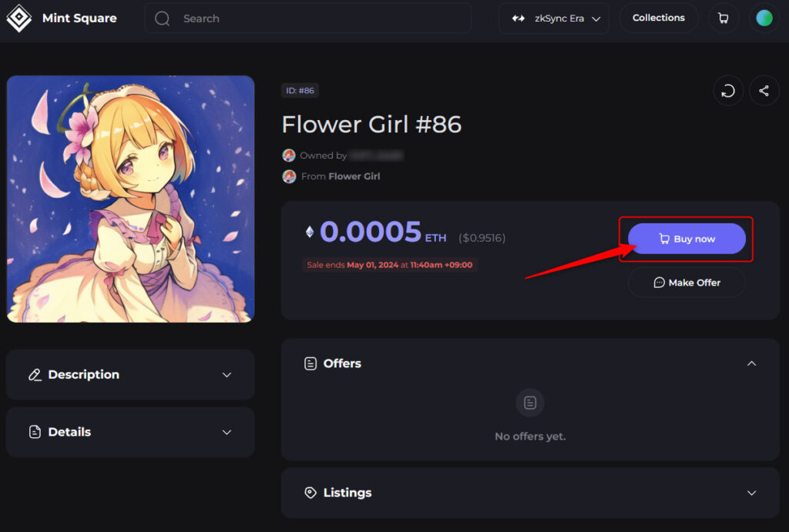Click the Listings tag icon
The width and height of the screenshot is (789, 532).
pos(311,493)
